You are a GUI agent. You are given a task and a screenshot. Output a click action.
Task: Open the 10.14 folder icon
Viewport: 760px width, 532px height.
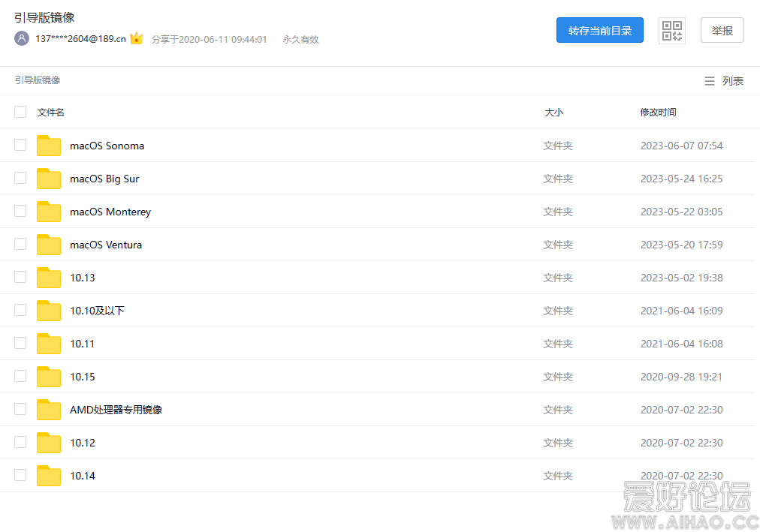48,475
